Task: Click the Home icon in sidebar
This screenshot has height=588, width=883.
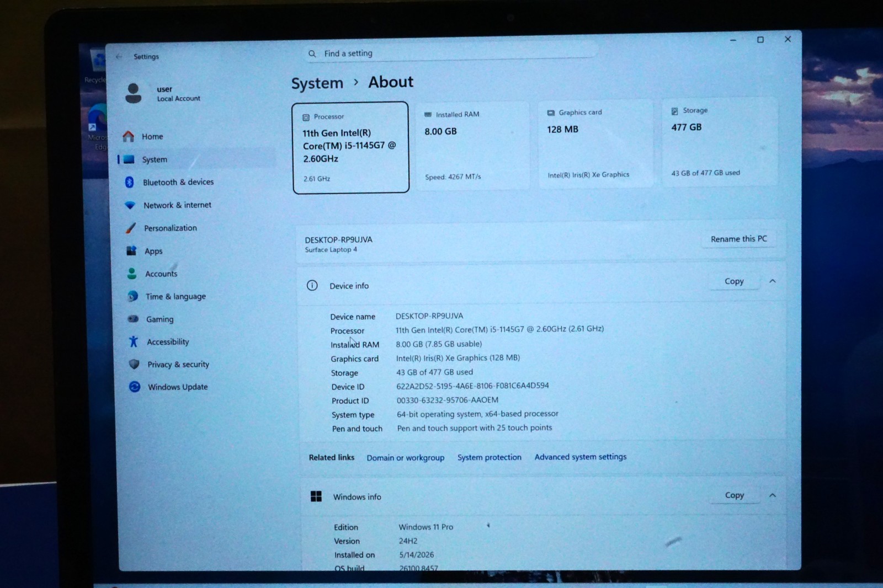Action: (128, 136)
